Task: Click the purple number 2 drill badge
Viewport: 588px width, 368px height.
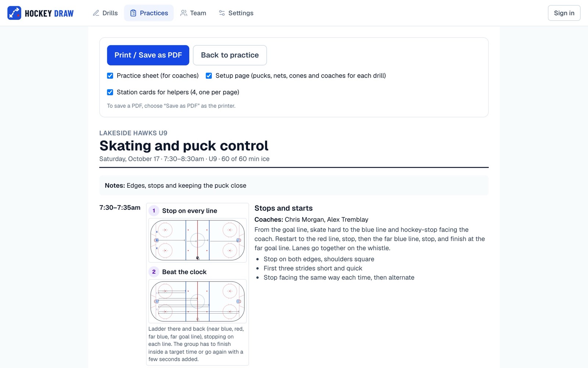Action: coord(154,272)
